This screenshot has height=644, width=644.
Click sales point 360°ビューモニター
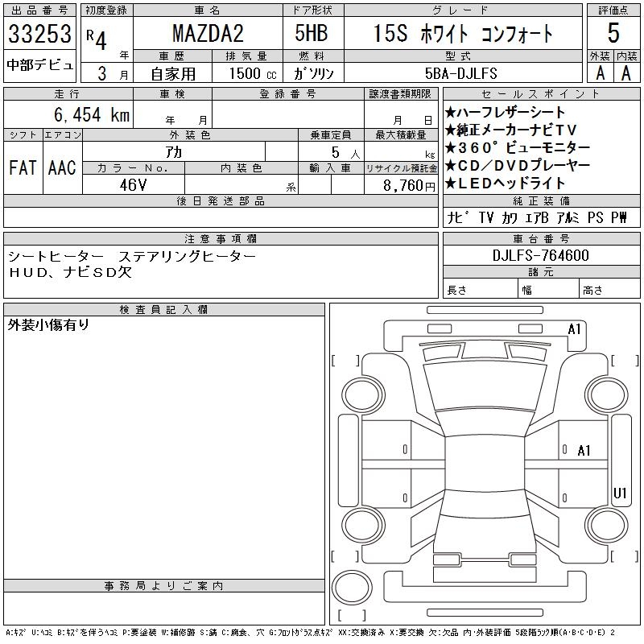[518, 147]
